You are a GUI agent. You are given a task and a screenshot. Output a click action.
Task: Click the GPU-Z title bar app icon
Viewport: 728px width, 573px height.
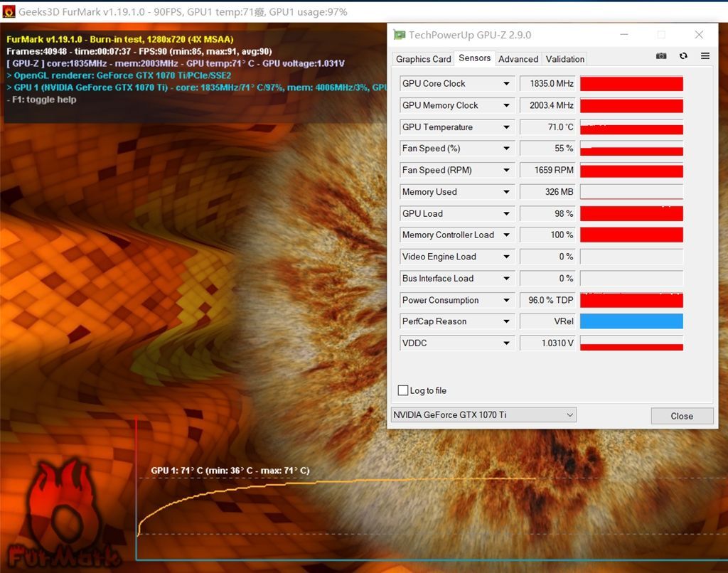(x=399, y=35)
